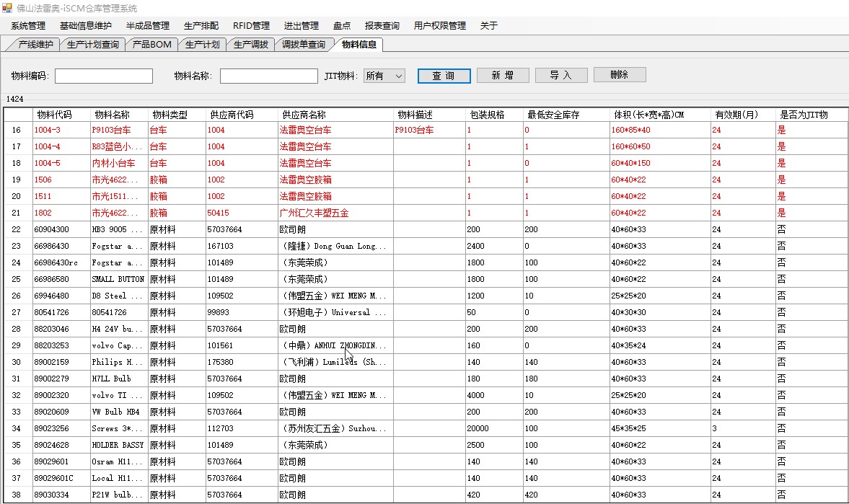Open the 半成品管理 menu

(x=148, y=25)
